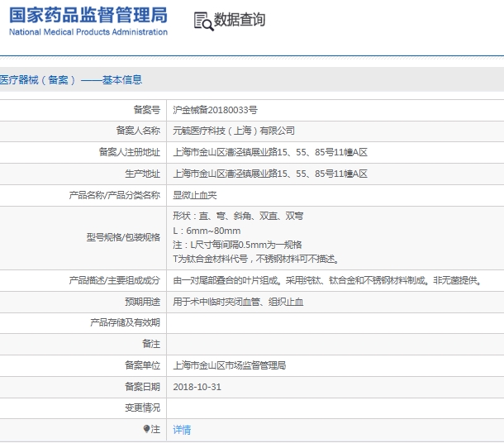Click the 注：L尺寸每间隔0.5mm为一规格 line
504x448 pixels.
pos(237,245)
